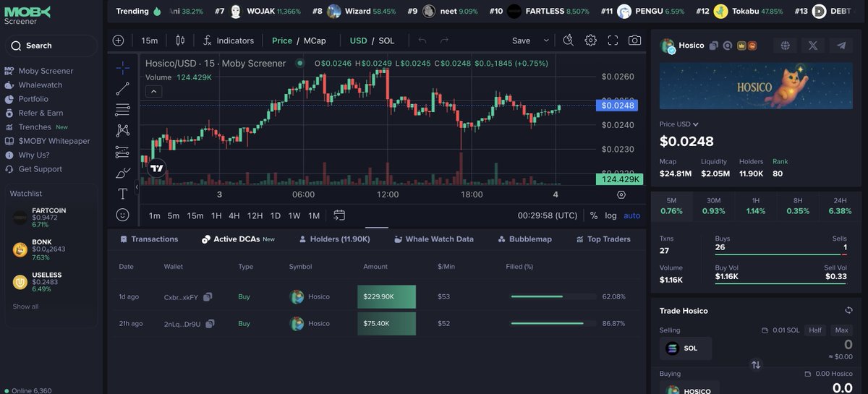Toggle percent scale on chart

[594, 215]
